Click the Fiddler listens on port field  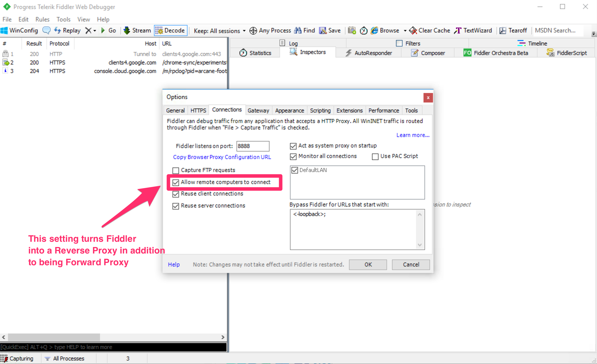[253, 146]
